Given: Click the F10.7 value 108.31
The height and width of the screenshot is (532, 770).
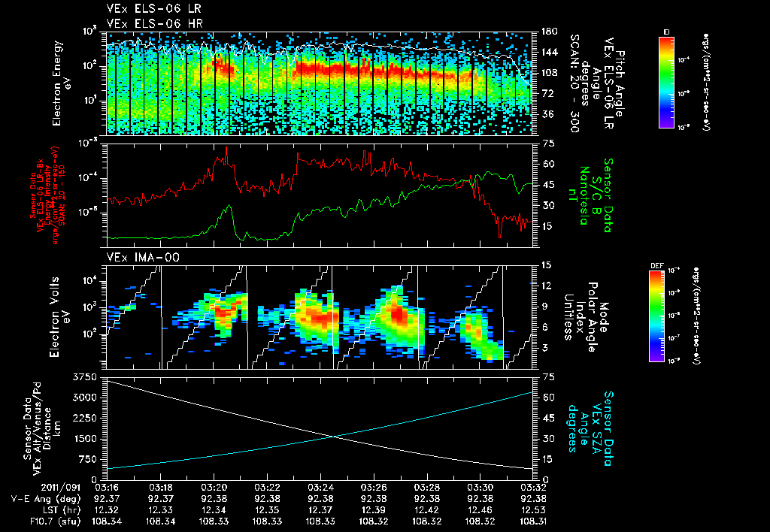Looking at the screenshot, I should pos(533,521).
